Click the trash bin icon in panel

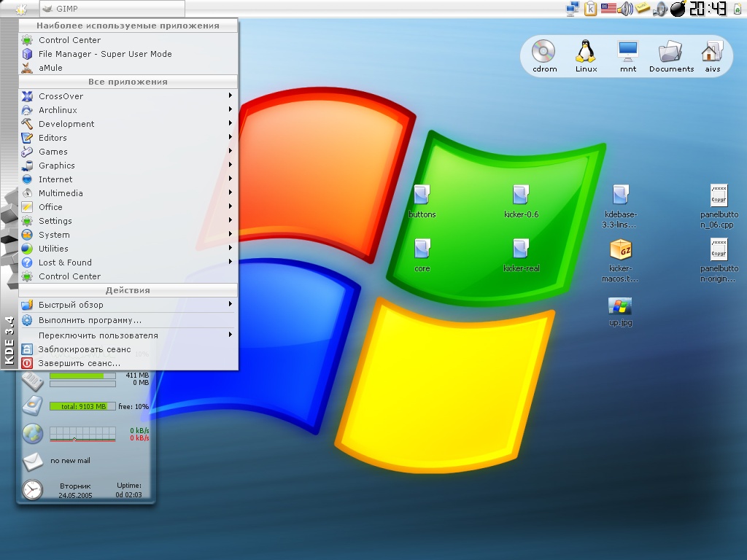[x=737, y=9]
